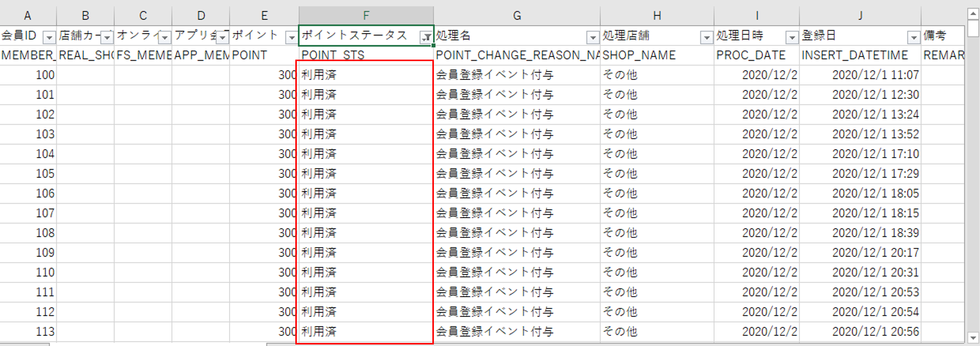The height and width of the screenshot is (346, 980).
Task: Open the ポイント column filter arrow
Action: coord(291,37)
